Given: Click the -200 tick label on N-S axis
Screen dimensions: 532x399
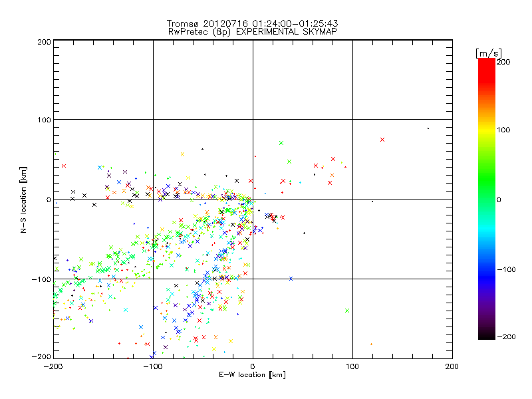Looking at the screenshot, I should point(41,356).
